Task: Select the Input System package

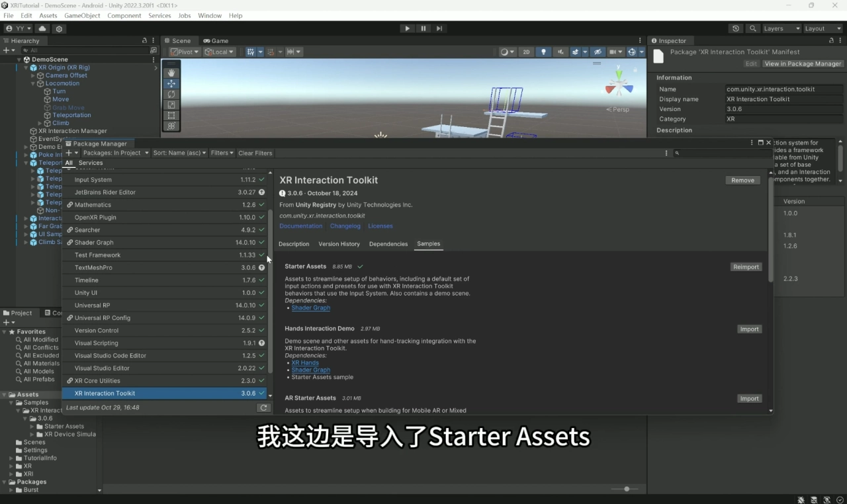Action: click(164, 180)
